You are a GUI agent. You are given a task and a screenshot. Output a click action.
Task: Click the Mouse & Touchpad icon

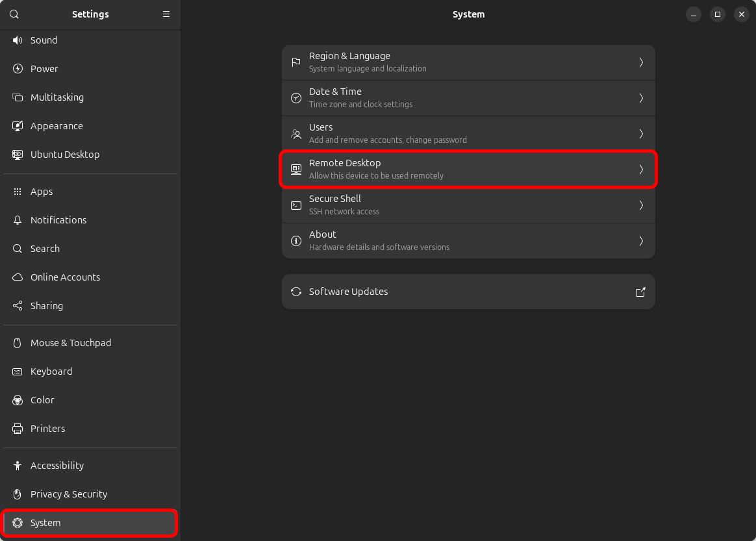[x=18, y=343]
